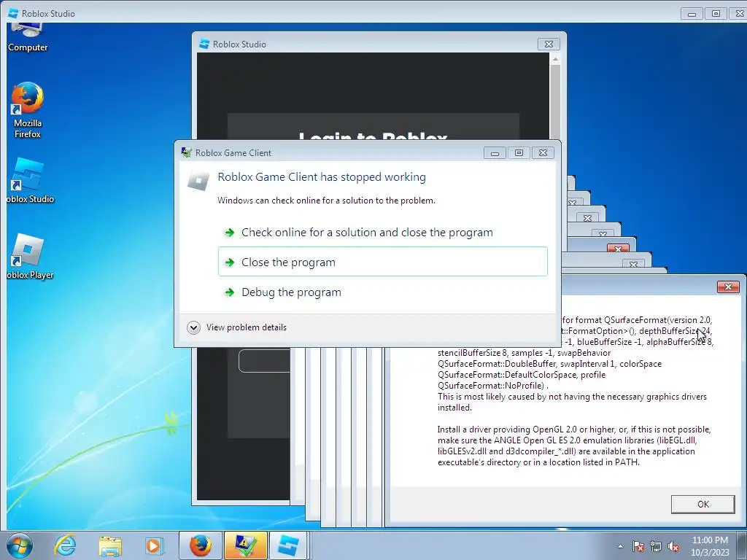The height and width of the screenshot is (560, 747).
Task: Choose Check online for a solution
Action: point(382,233)
